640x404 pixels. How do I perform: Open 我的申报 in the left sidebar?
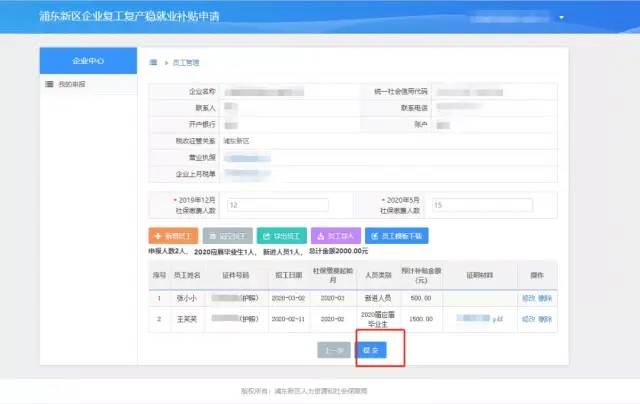[71, 84]
